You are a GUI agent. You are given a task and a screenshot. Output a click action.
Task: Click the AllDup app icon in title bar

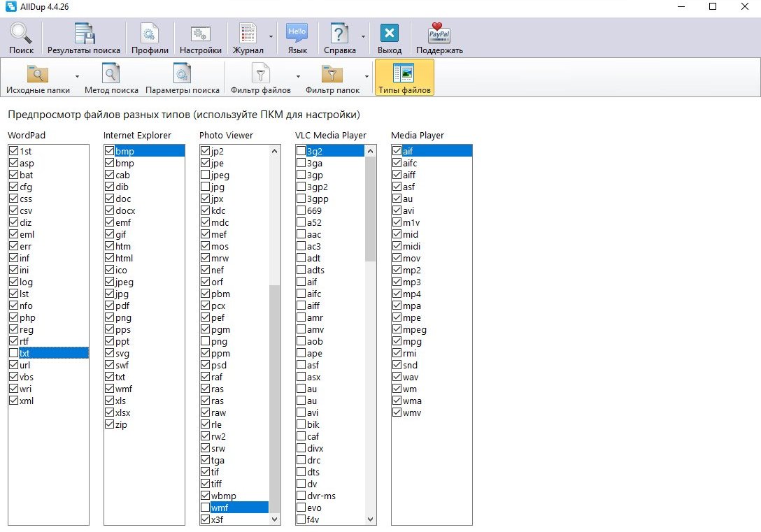tap(10, 7)
